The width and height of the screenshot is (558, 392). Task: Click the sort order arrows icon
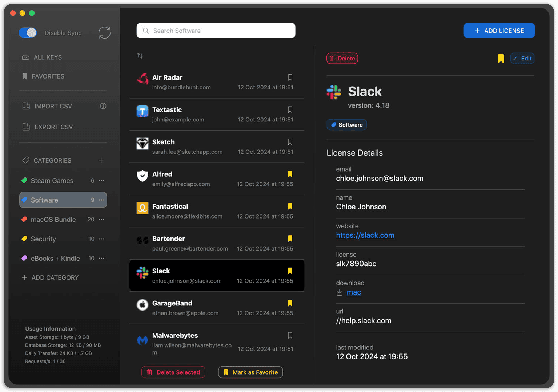point(140,56)
